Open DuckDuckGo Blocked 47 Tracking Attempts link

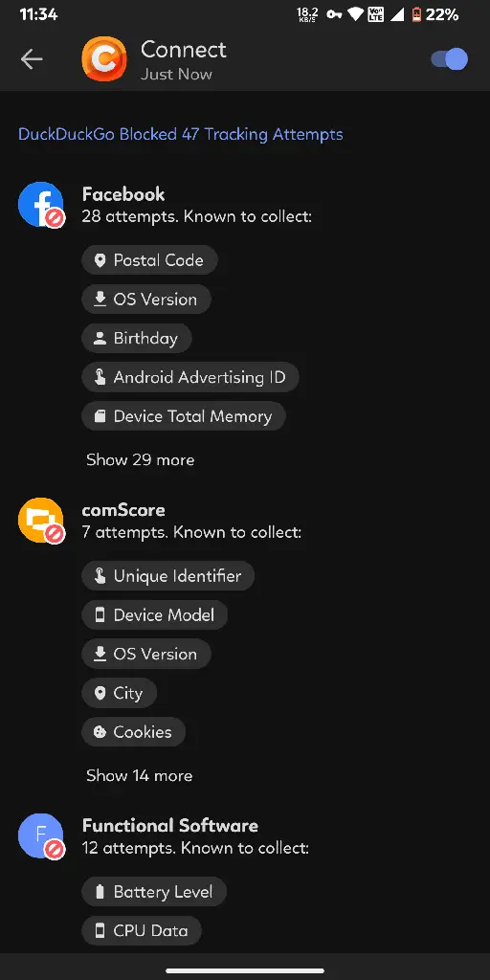click(x=181, y=134)
